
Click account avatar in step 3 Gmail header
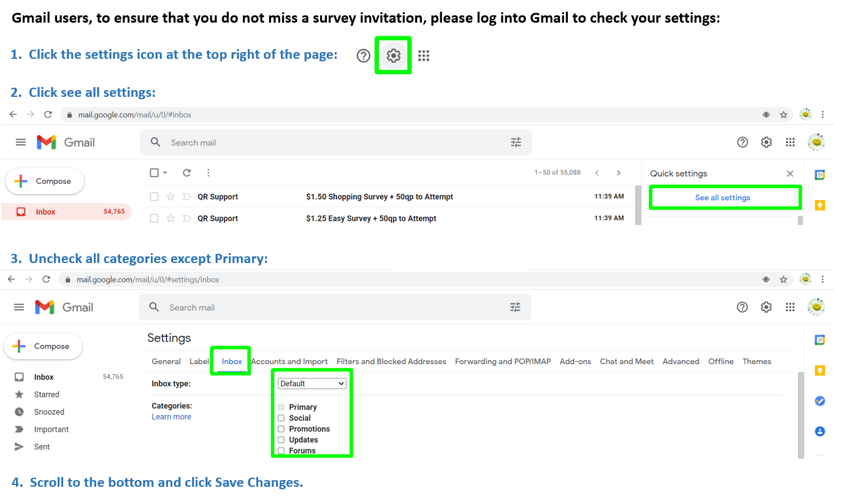(x=816, y=307)
